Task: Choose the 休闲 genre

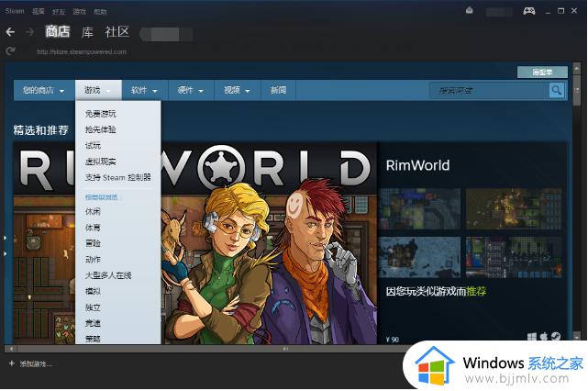Action: point(93,212)
